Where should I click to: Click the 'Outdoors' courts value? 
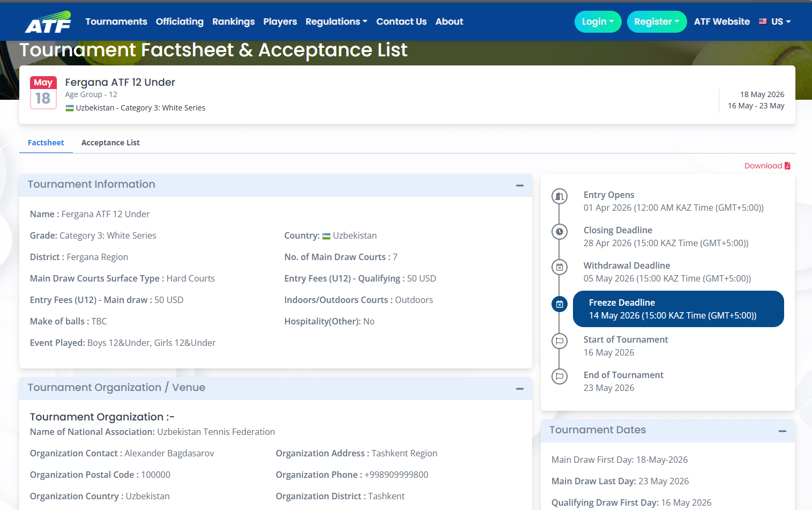(414, 300)
